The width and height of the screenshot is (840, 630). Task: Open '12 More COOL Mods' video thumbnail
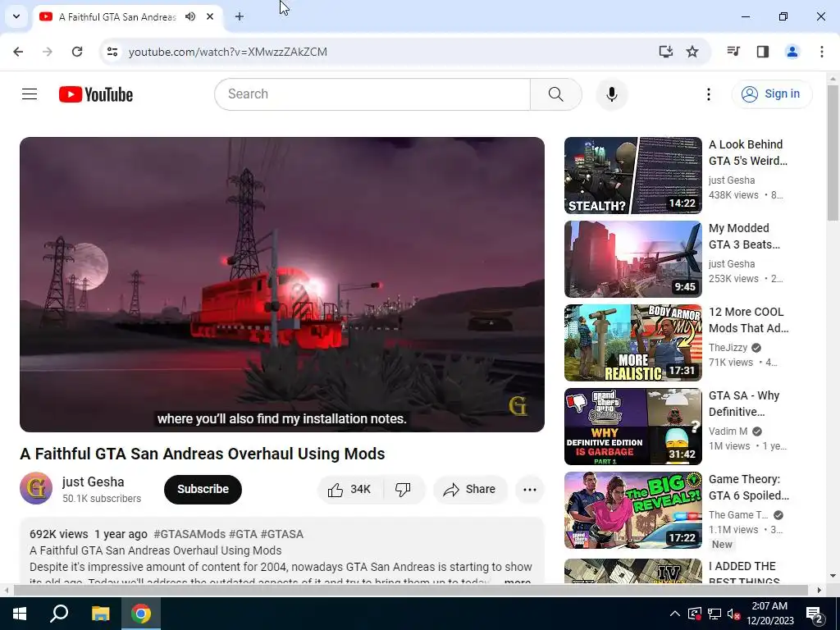[x=632, y=342]
